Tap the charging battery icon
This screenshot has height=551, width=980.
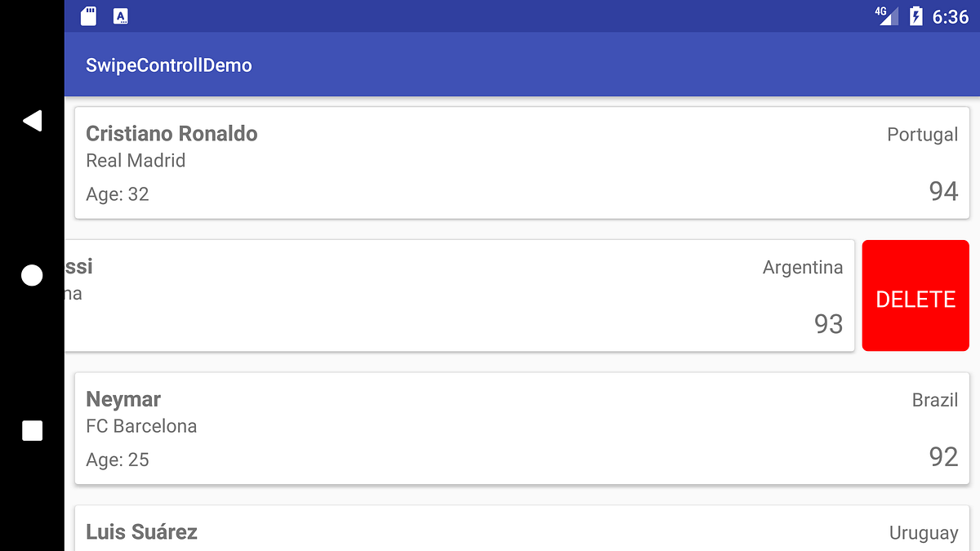[916, 15]
